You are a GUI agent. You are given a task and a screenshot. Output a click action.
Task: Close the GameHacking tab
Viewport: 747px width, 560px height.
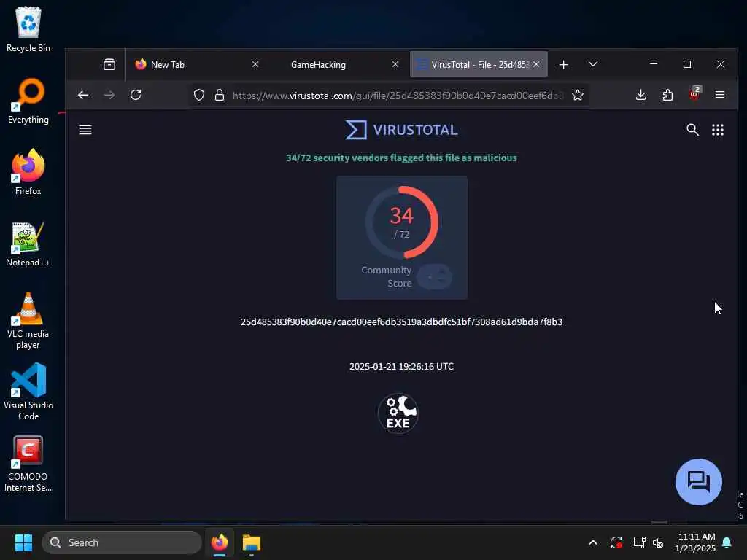pyautogui.click(x=395, y=64)
